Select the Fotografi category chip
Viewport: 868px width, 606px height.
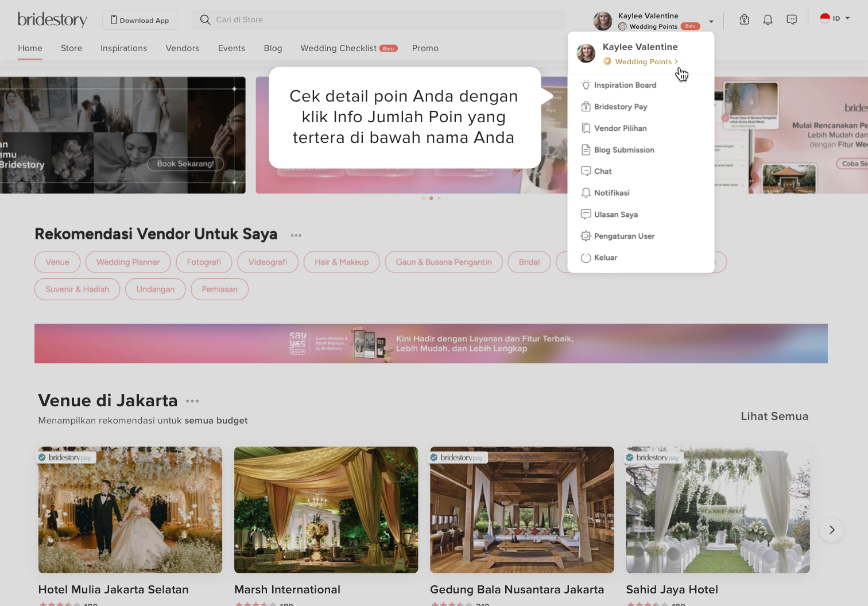click(204, 262)
